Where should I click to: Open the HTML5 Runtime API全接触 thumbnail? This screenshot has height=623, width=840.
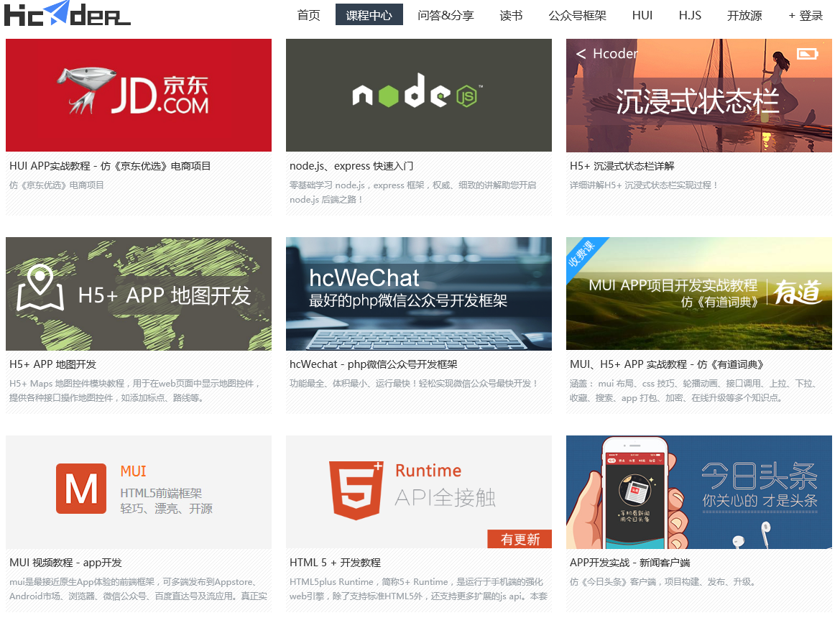pyautogui.click(x=419, y=492)
